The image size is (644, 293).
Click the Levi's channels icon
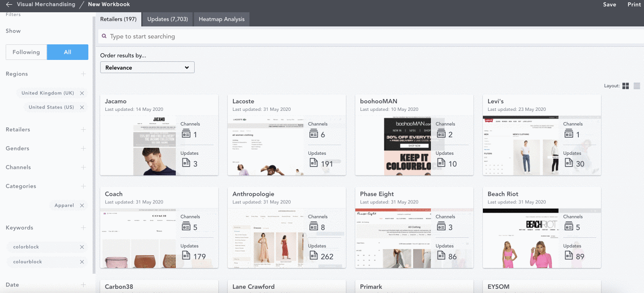tap(568, 134)
